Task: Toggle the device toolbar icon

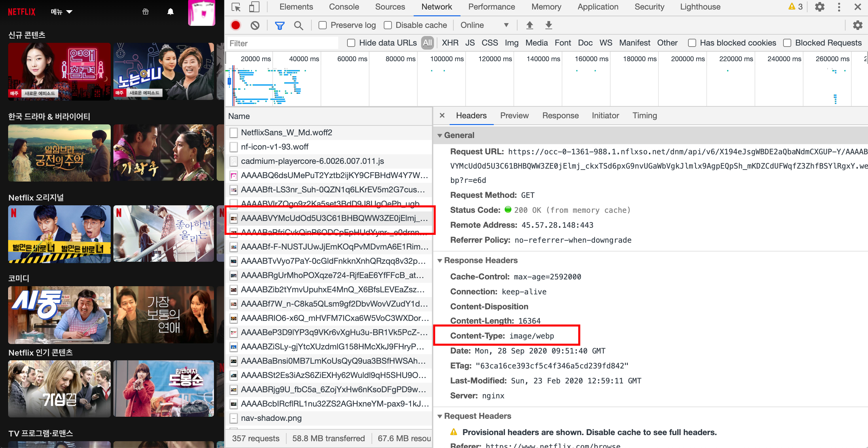Action: [254, 7]
